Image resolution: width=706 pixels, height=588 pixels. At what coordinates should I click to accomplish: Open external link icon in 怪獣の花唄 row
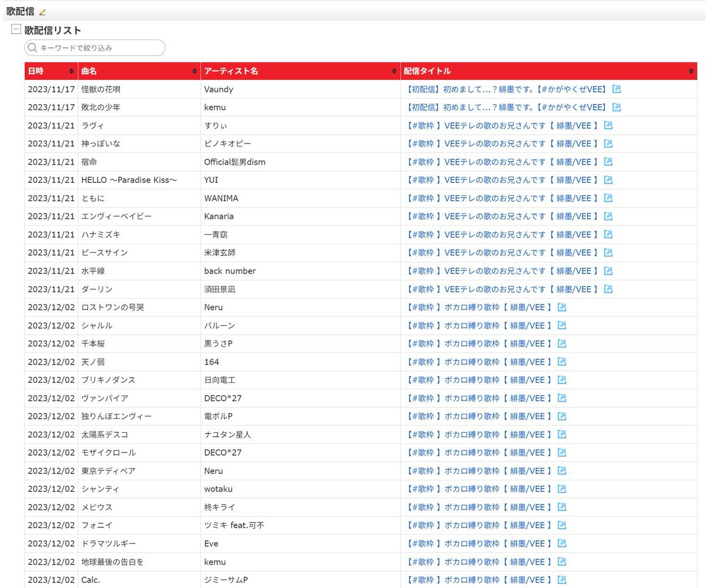(617, 89)
